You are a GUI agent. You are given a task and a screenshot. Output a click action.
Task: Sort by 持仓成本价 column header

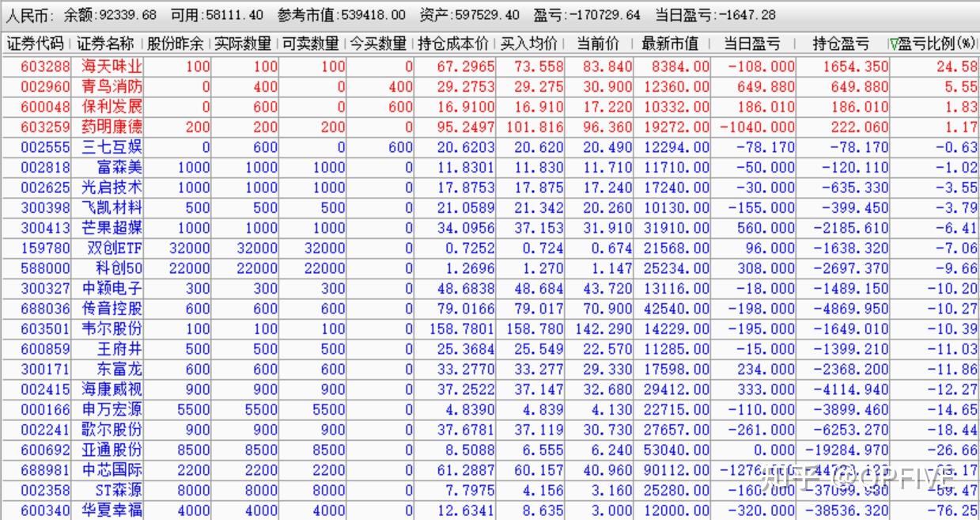pos(454,44)
